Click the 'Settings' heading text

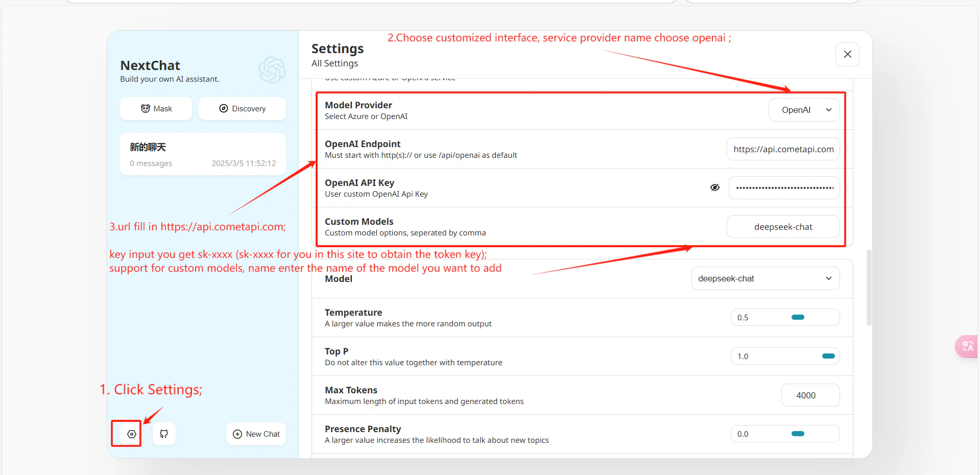click(x=338, y=49)
